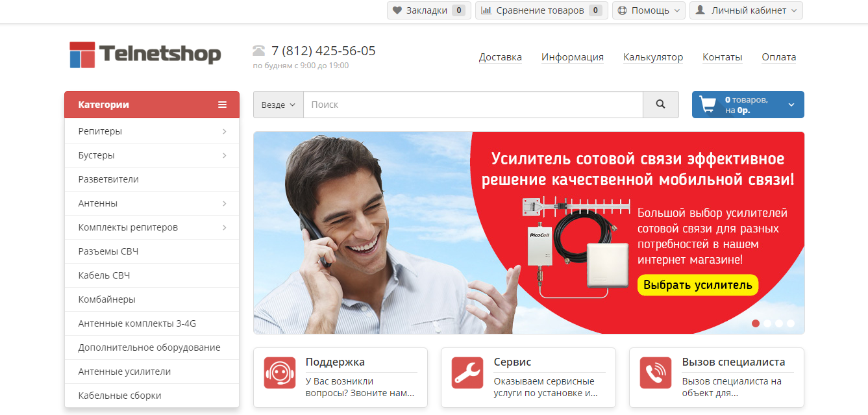Open the Оплата link

click(x=779, y=57)
